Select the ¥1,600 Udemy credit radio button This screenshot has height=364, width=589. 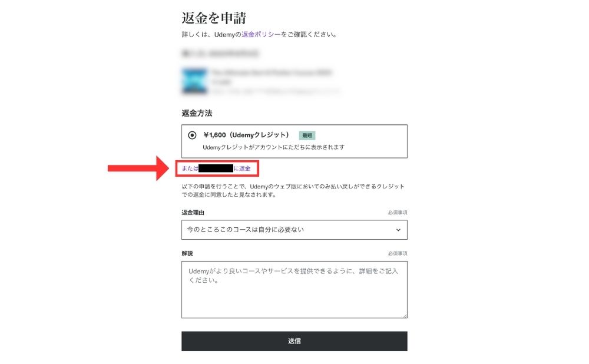(192, 135)
